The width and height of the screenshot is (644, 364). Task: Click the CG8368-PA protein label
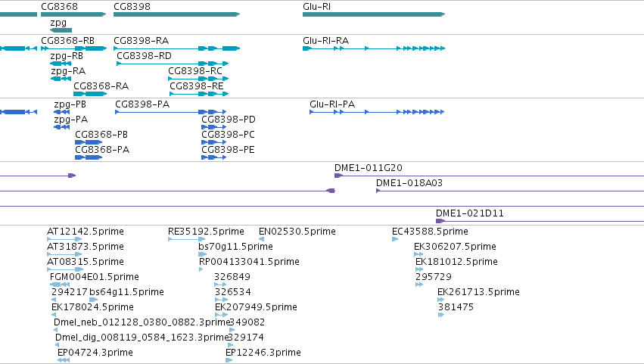(102, 150)
